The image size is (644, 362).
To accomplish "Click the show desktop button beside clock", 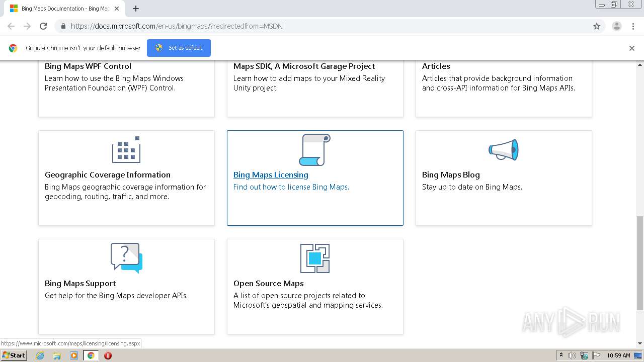I will (x=638, y=355).
